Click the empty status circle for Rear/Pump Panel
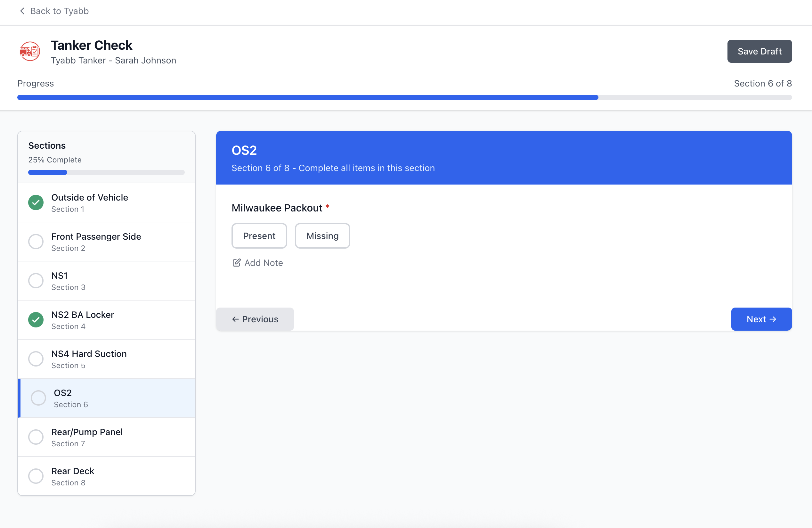Image resolution: width=812 pixels, height=528 pixels. pos(36,437)
